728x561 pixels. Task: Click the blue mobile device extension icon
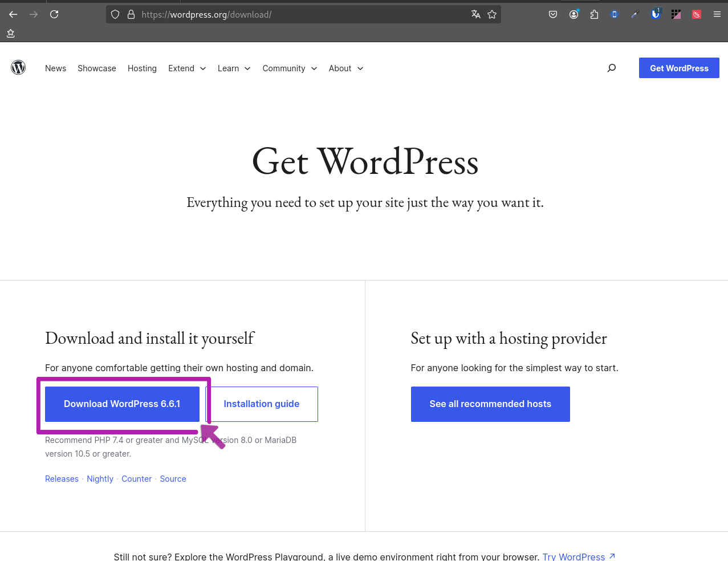pos(615,14)
